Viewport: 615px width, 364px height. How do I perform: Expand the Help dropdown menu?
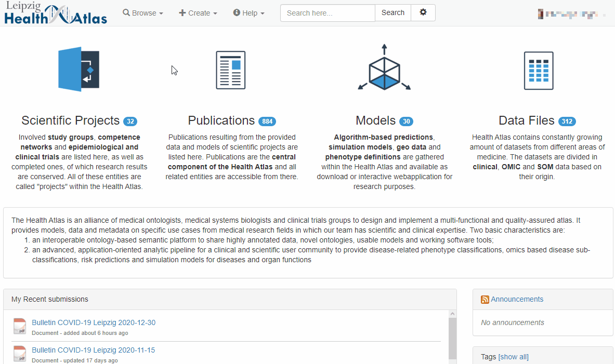point(249,13)
